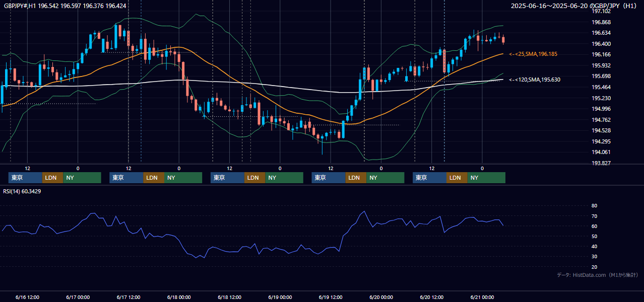Click price axis label 196.868
This screenshot has height=302, width=644.
[x=601, y=22]
